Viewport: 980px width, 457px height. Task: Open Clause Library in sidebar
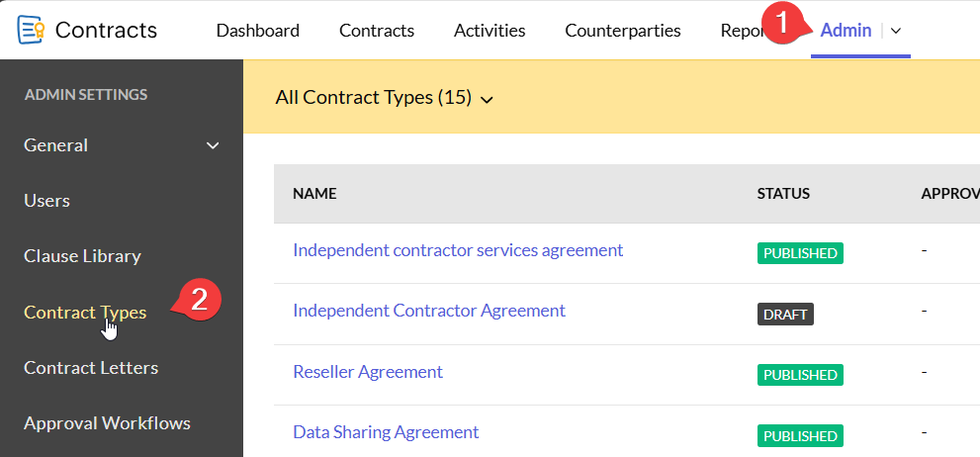[x=82, y=256]
